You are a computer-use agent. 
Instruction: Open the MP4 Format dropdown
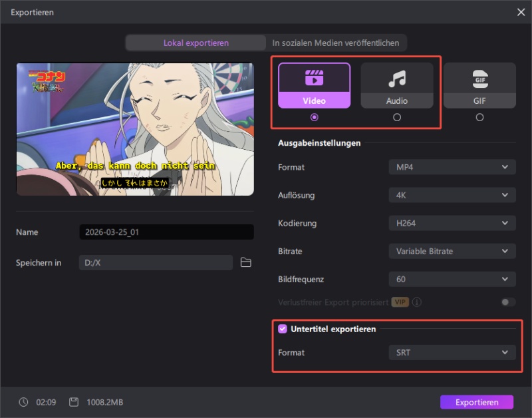pos(452,167)
